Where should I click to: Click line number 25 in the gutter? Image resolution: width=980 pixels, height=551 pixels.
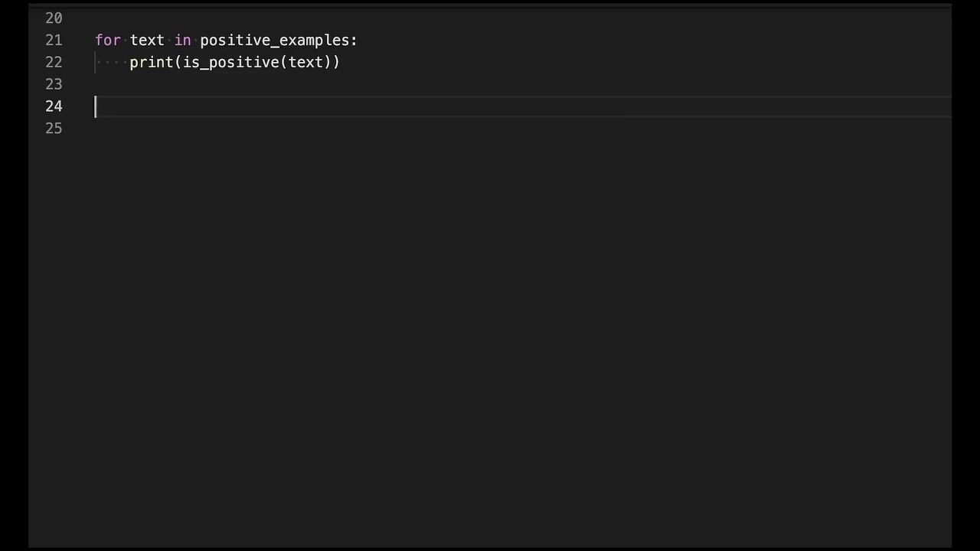54,129
